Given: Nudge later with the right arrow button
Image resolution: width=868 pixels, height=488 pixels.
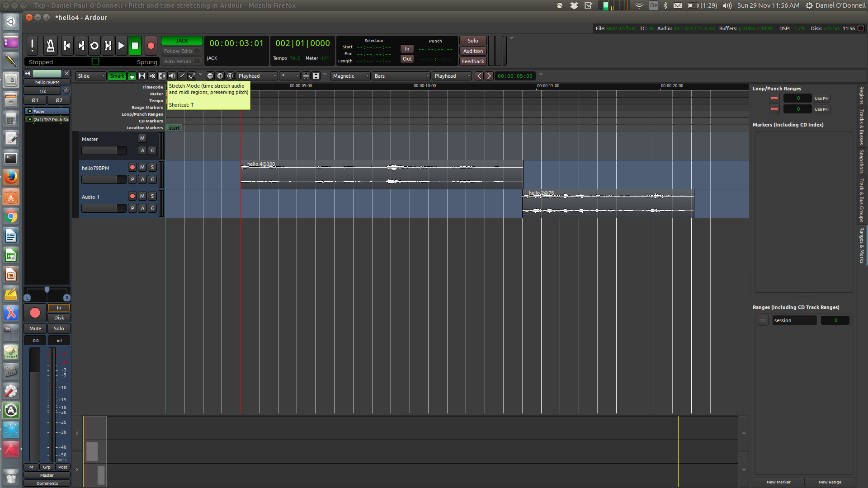Looking at the screenshot, I should tap(489, 76).
